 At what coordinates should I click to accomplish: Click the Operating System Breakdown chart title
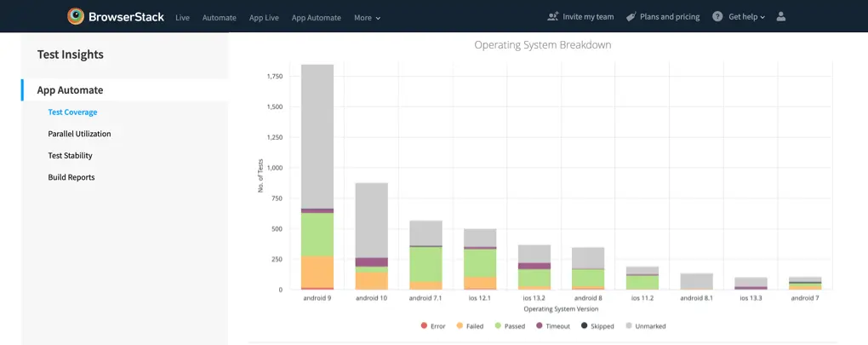[543, 45]
